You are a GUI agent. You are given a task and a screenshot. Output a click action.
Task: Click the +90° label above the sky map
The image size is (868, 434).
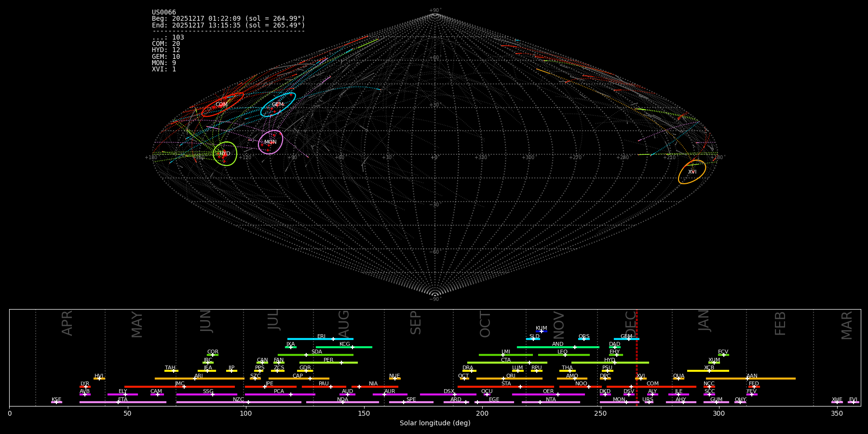point(435,11)
